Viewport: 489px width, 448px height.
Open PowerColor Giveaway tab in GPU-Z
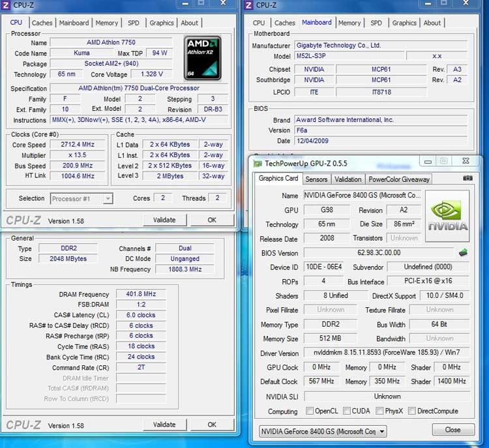point(399,179)
